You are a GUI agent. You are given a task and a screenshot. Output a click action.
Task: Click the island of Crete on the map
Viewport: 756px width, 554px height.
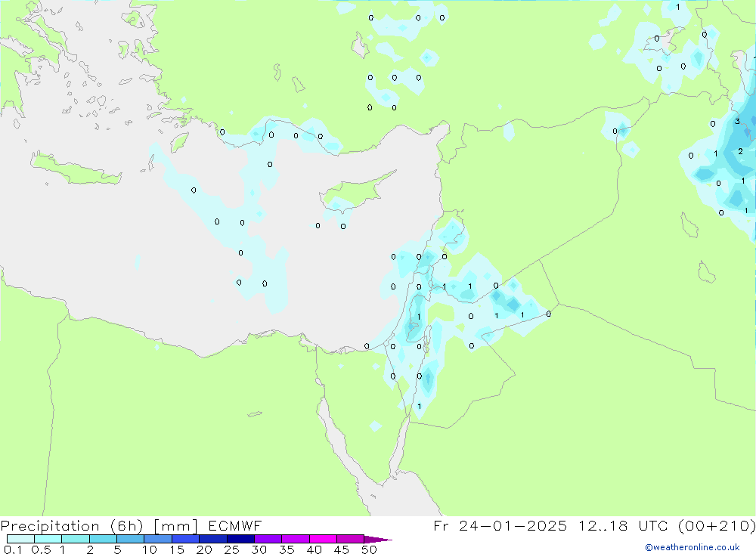pos(75,169)
